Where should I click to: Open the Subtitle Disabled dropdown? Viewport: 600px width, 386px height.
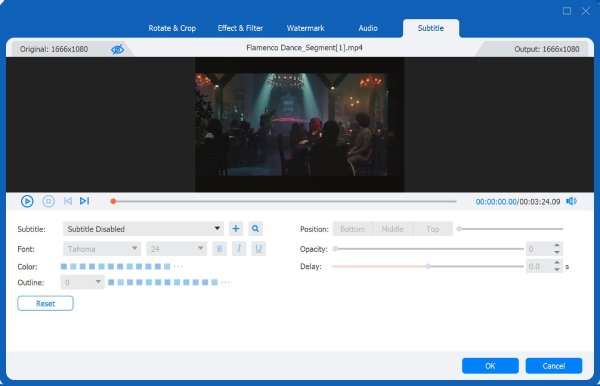(143, 229)
